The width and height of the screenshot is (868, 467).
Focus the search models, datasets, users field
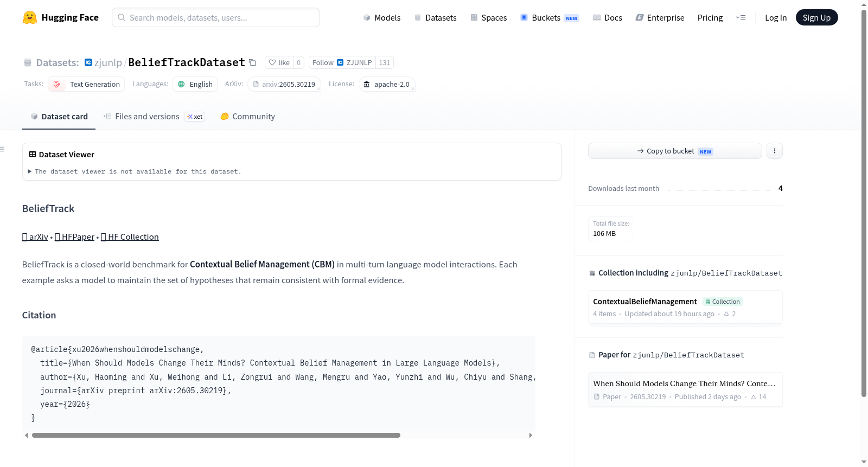pyautogui.click(x=216, y=17)
